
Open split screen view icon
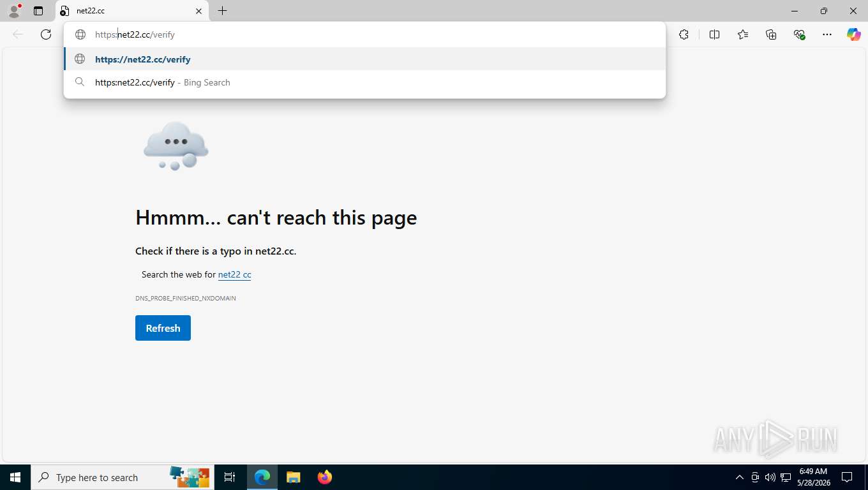coord(714,34)
